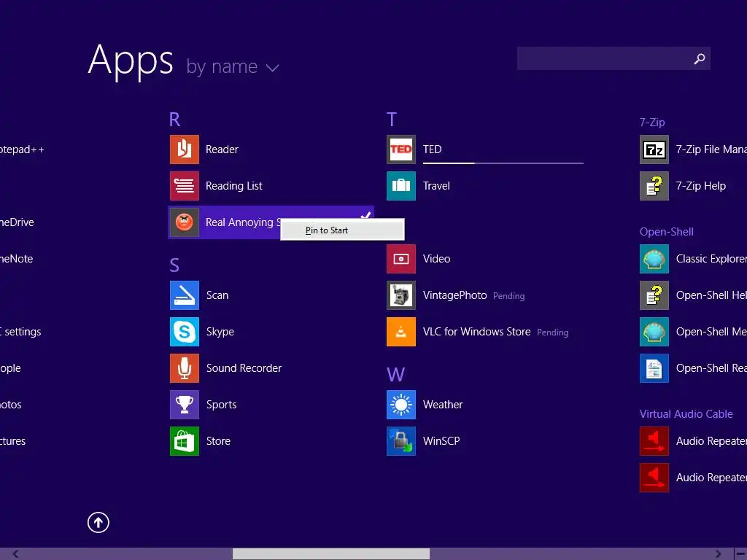Screen dimensions: 747x560
Task: Open the Reader app icon
Action: point(185,149)
